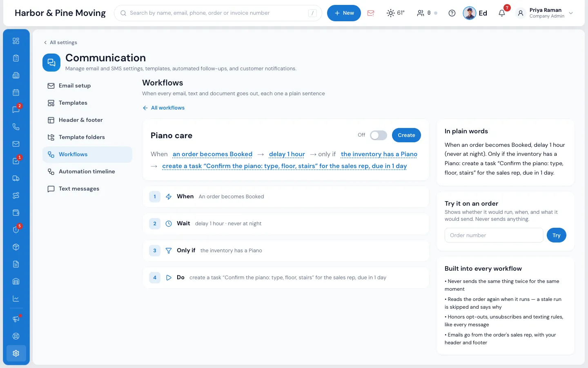Screen dimensions: 588x368
Task: Click the "In plain words" heading
Action: click(466, 131)
